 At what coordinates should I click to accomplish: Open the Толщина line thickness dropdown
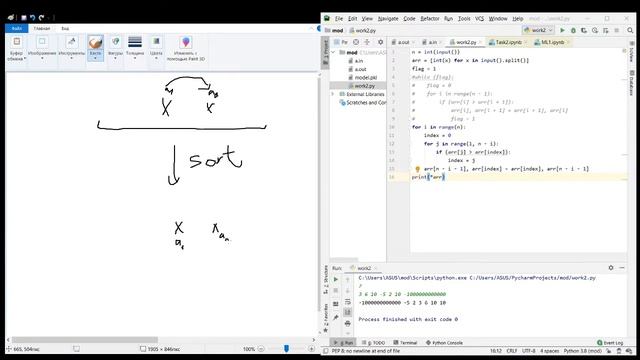[x=135, y=49]
